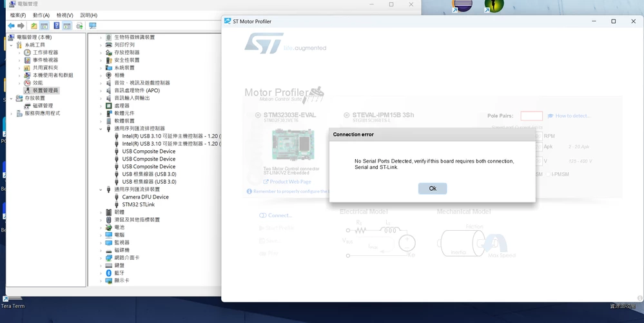Select 音效、視訊及遊戲控制器 category
Image resolution: width=644 pixels, height=323 pixels.
coord(142,83)
